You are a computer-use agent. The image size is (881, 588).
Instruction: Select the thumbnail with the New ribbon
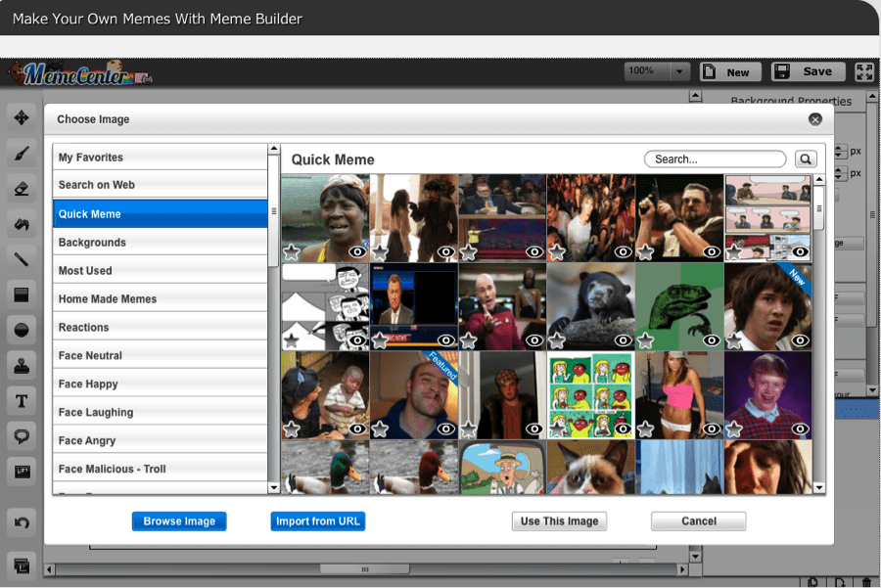tap(768, 306)
